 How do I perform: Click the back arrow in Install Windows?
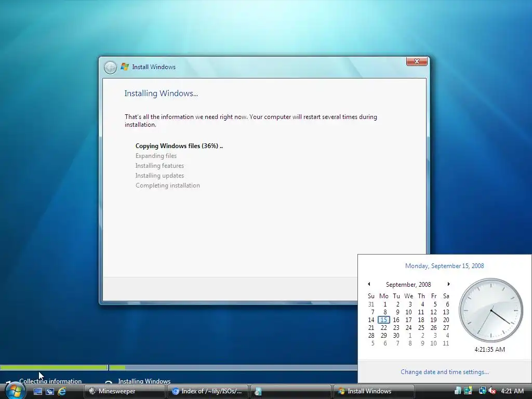click(110, 67)
